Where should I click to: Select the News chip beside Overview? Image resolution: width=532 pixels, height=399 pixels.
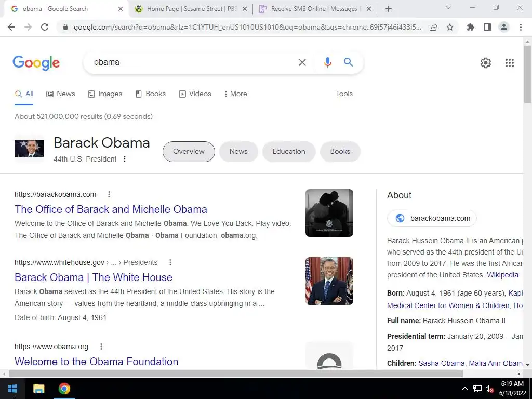pos(238,152)
